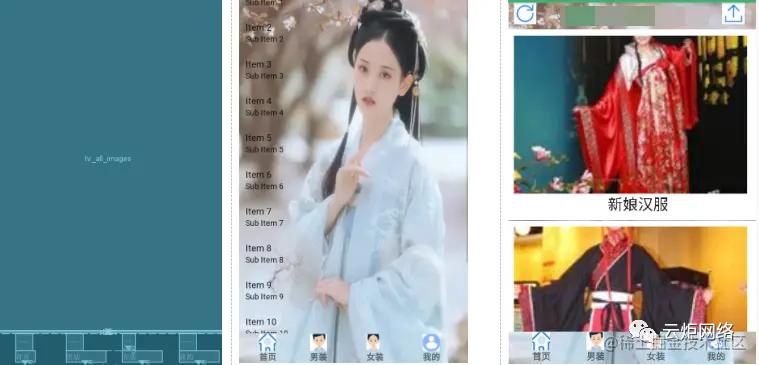This screenshot has width=759, height=365.
Task: Open 首页 home tab in the middle preview
Action: pos(267,348)
